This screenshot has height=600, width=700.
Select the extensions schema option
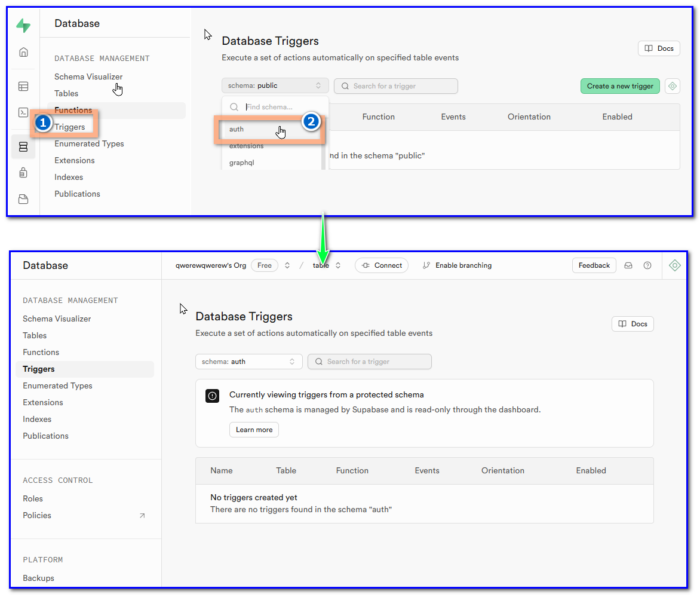(246, 146)
